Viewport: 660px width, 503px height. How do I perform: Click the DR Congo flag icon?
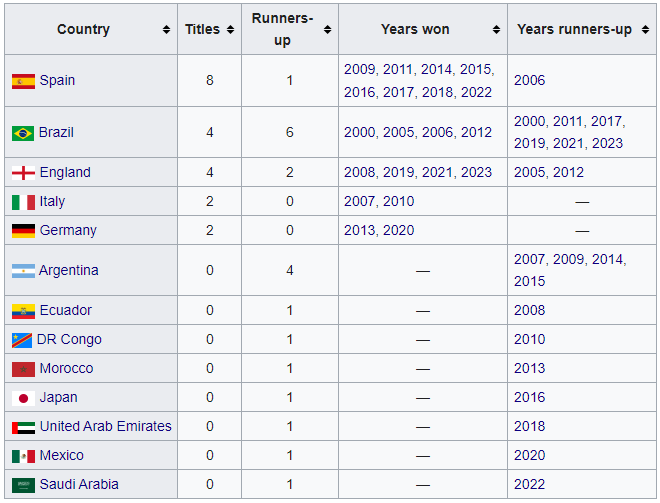[23, 340]
